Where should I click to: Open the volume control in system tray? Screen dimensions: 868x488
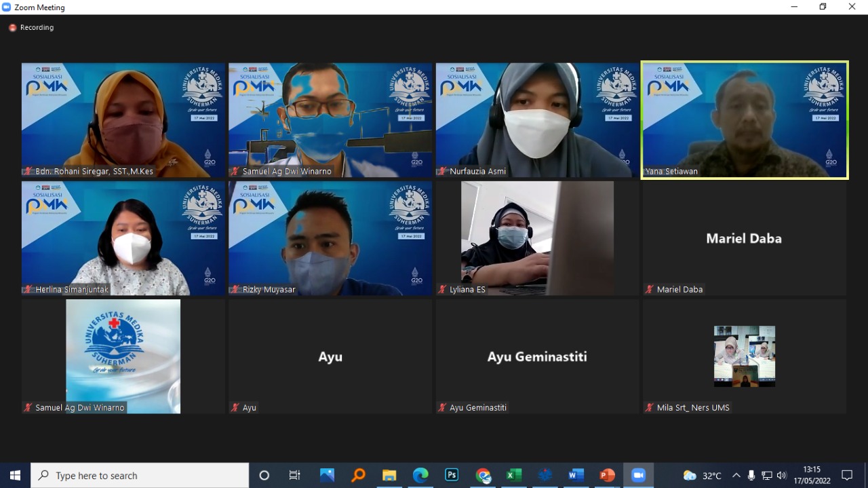(782, 475)
